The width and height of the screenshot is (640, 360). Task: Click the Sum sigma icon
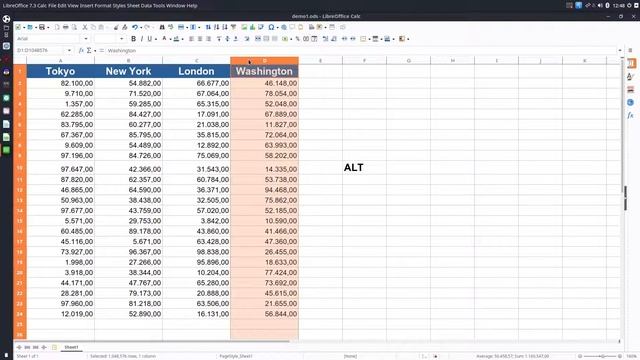[89, 50]
